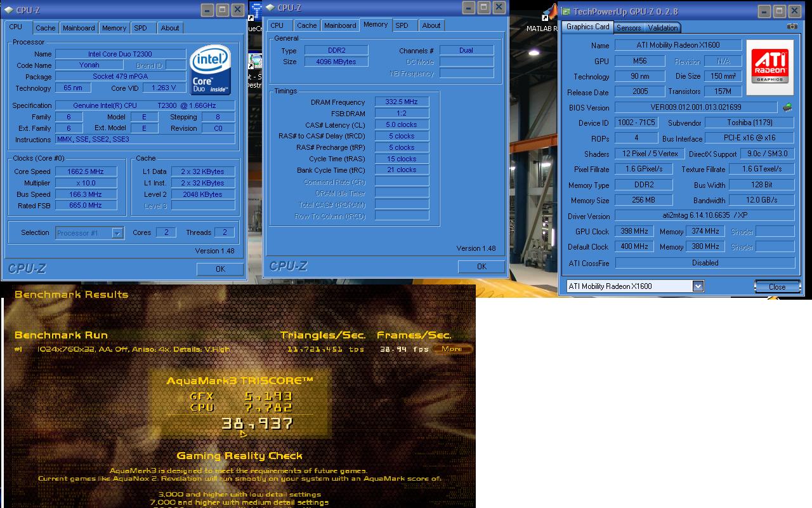
Task: Maximize the CPU-Z Memory window
Action: (483, 8)
